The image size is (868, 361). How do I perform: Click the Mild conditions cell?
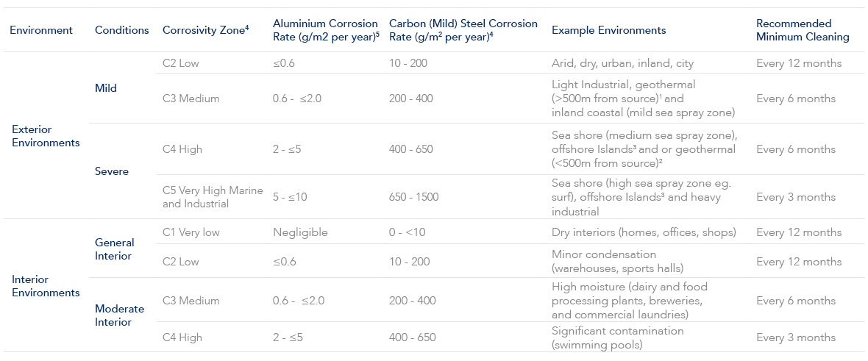click(x=106, y=88)
